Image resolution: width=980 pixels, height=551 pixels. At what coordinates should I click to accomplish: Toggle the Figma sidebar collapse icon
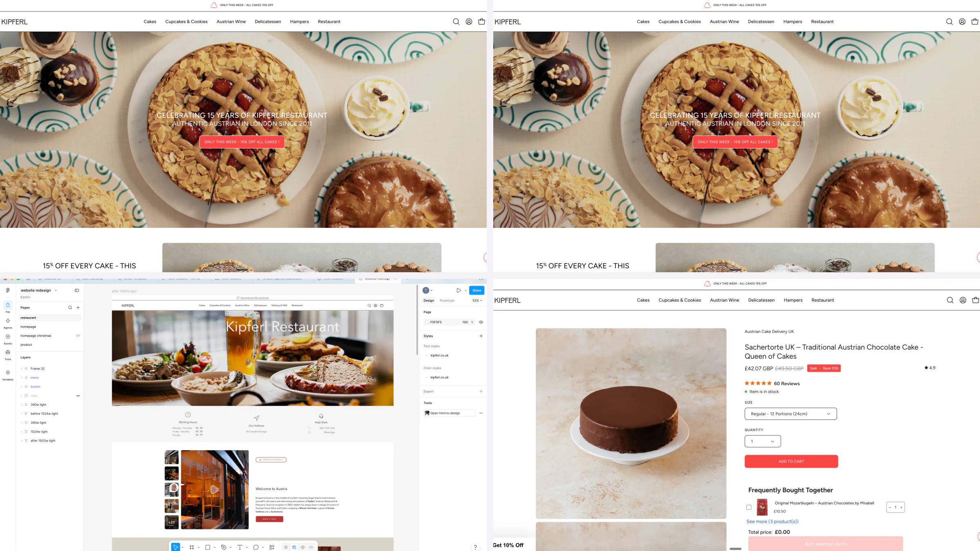tap(77, 290)
